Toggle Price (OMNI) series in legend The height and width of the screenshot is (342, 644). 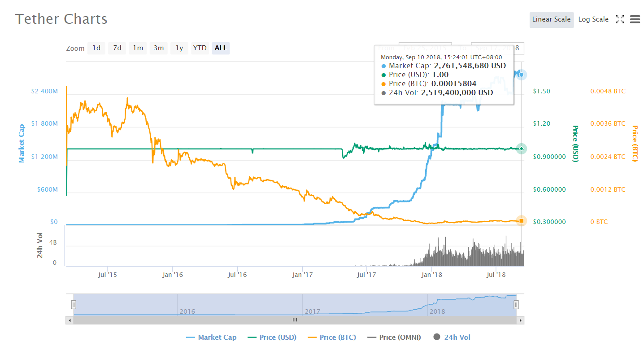pos(395,337)
